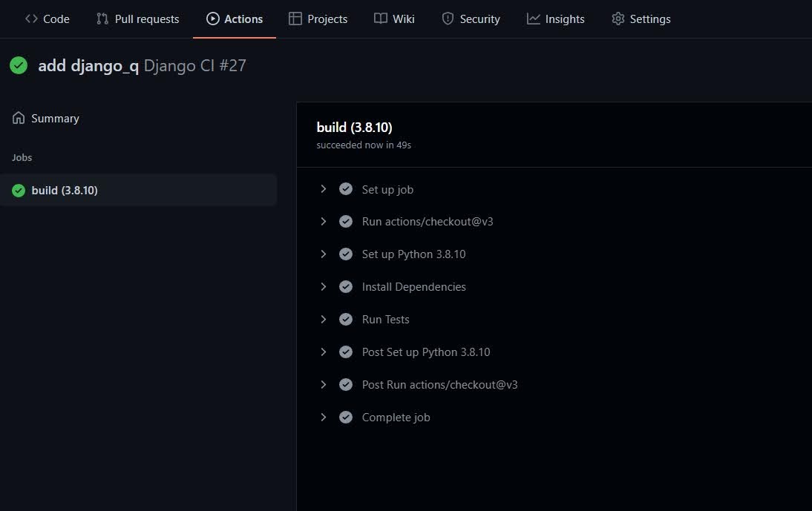Open the Insights tab

tap(556, 19)
